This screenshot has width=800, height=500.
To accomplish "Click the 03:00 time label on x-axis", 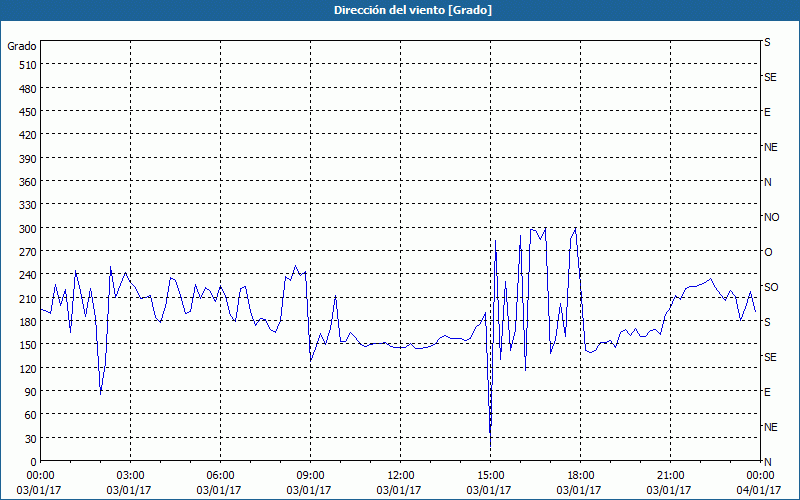I will click(x=131, y=476).
